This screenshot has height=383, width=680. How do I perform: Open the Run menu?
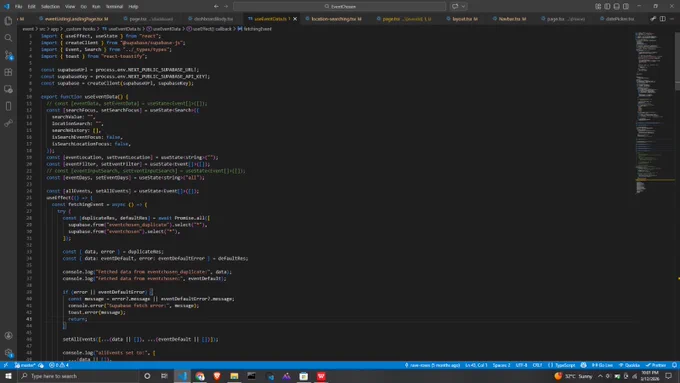(96, 7)
